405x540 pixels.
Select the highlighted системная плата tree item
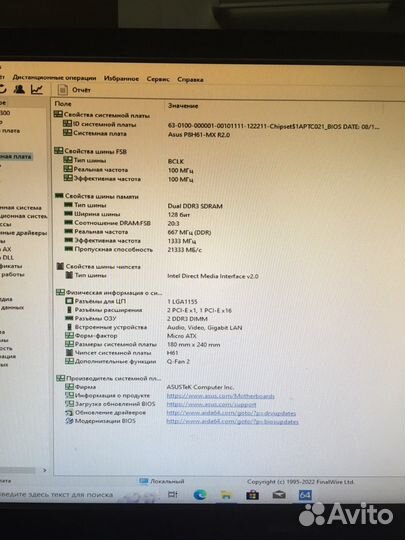pyautogui.click(x=16, y=156)
